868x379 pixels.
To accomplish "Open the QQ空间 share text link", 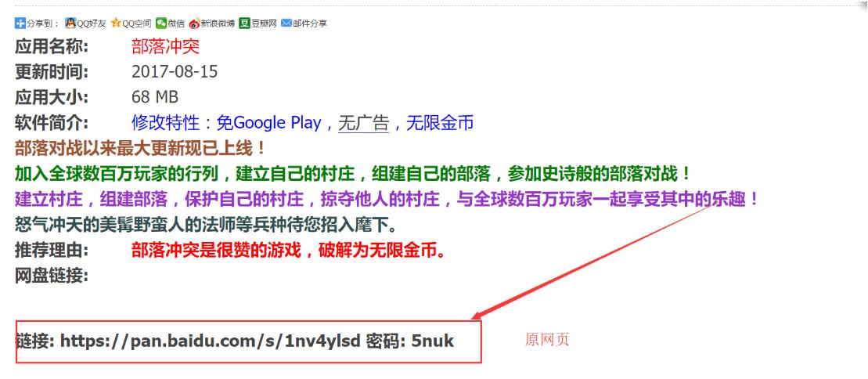I will 137,23.
